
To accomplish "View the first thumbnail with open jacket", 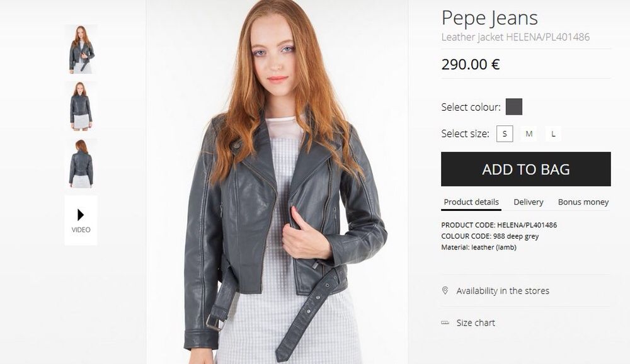I will pos(81,49).
